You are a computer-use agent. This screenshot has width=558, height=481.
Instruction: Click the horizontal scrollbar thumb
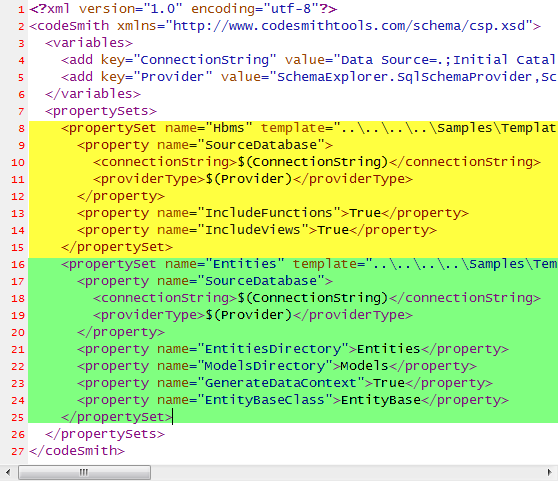85,472
